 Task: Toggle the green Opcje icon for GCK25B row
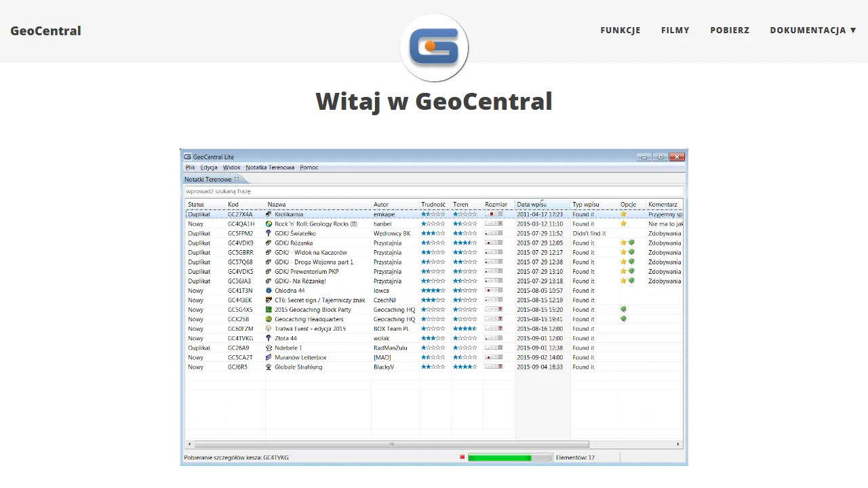[x=623, y=319]
